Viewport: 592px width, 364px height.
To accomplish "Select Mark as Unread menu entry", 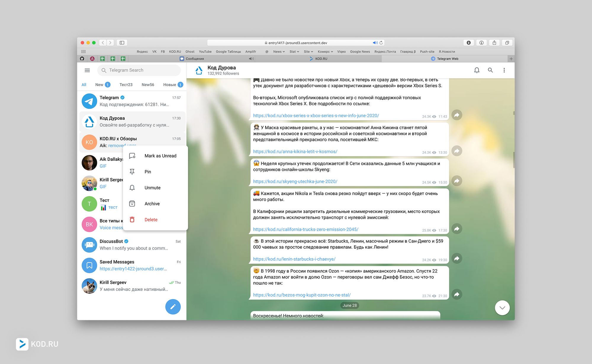I will tap(160, 156).
